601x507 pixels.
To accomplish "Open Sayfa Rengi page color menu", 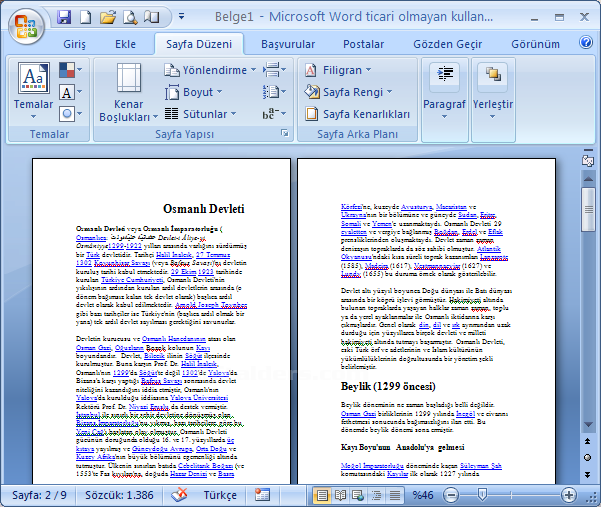I will coord(348,92).
